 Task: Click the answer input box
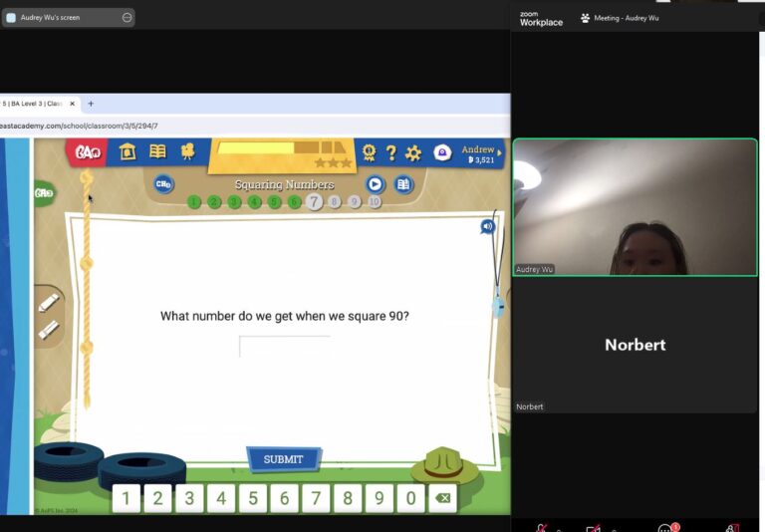285,346
